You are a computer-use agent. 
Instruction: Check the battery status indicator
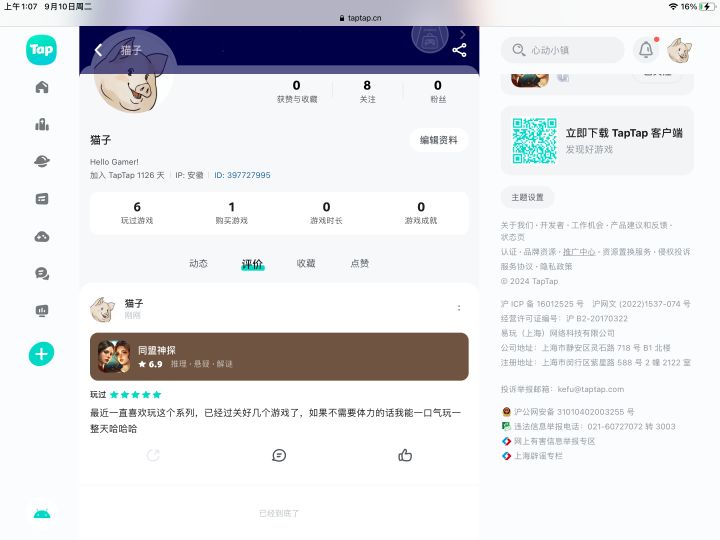(707, 6)
